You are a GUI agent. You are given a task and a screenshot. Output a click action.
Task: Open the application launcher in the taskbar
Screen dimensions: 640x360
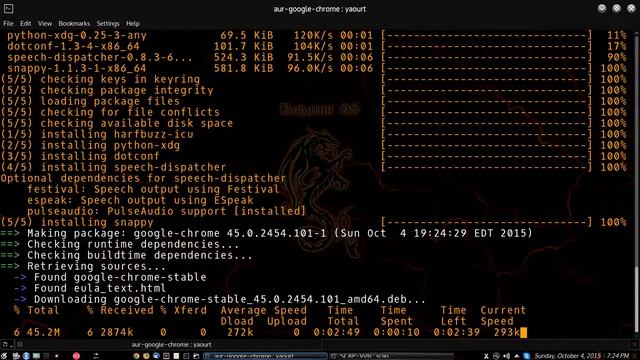tap(4, 356)
